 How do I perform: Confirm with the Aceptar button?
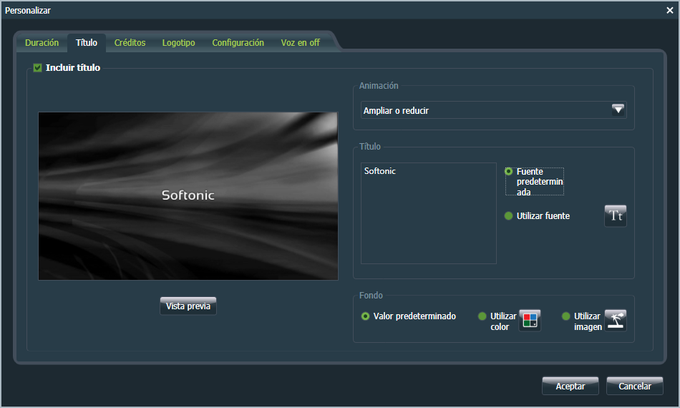click(x=570, y=386)
